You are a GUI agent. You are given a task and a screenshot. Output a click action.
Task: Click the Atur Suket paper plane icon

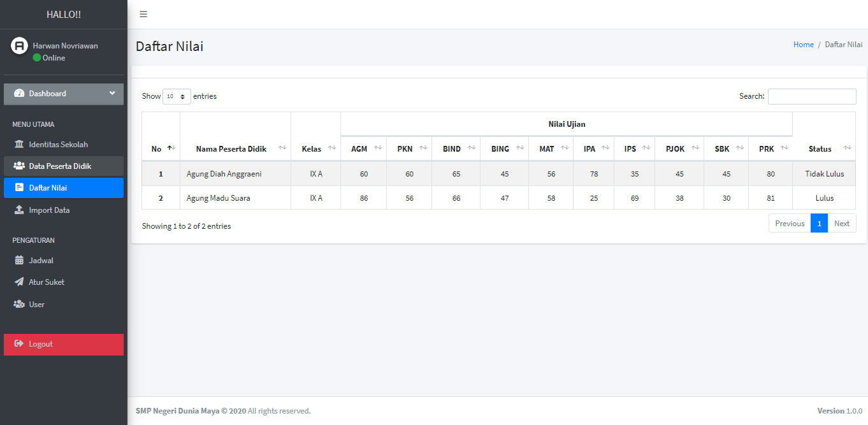pyautogui.click(x=19, y=282)
